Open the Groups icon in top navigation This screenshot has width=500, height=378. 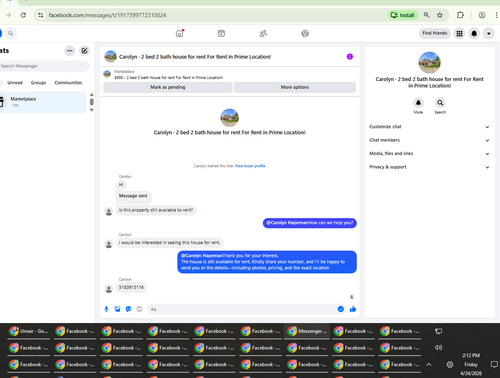click(305, 33)
